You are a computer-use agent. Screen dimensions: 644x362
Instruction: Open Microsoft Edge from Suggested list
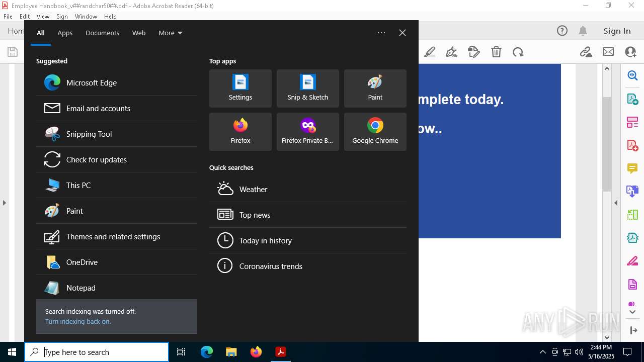coord(117,82)
